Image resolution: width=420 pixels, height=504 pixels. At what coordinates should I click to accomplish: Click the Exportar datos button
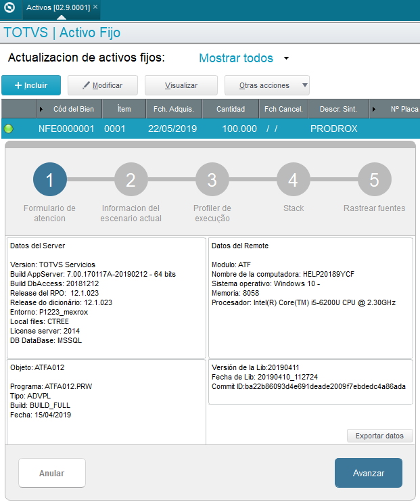tap(379, 436)
